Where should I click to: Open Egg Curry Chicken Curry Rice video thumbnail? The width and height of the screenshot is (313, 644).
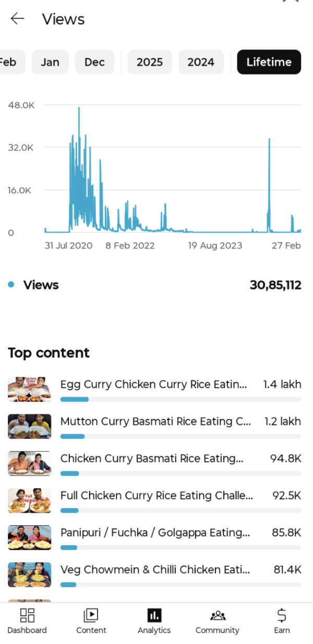(29, 389)
